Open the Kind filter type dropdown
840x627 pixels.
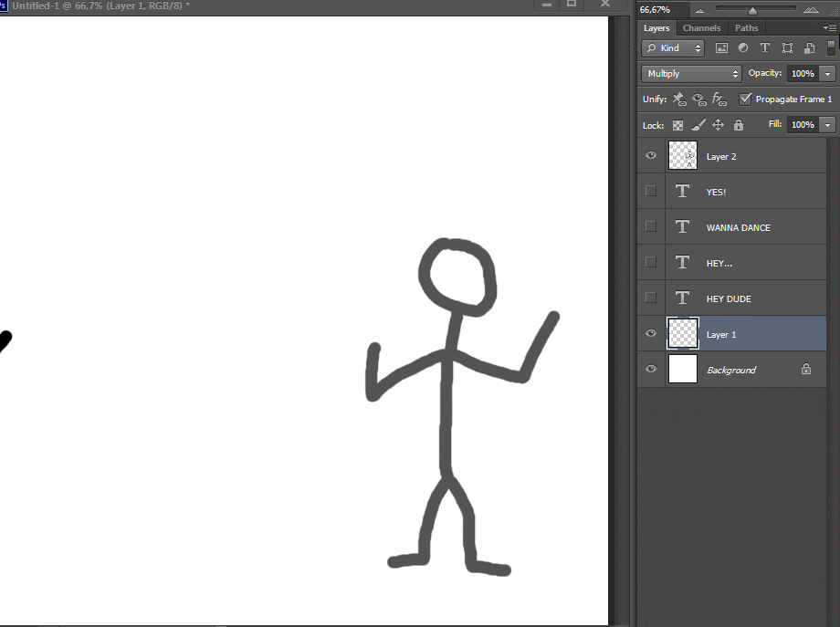(x=674, y=48)
